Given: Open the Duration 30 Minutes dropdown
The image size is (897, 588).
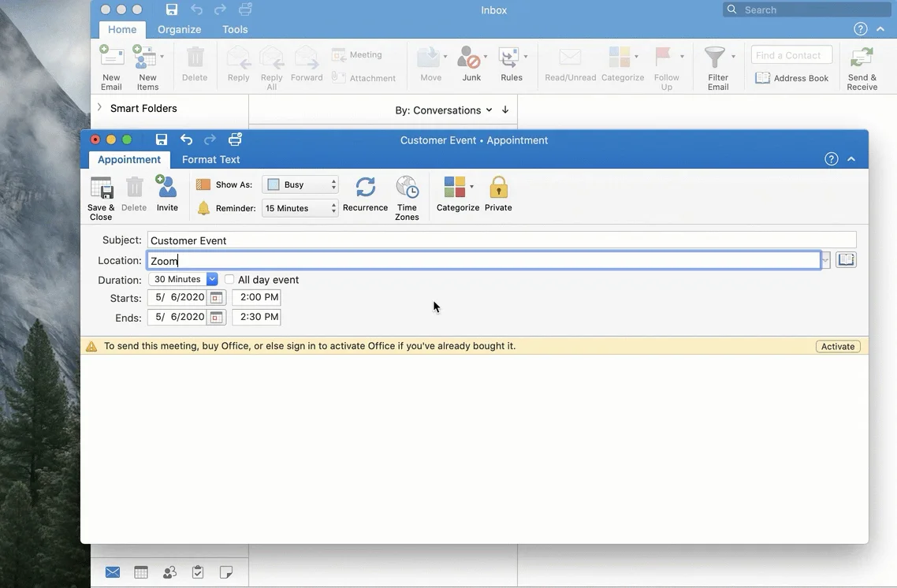Looking at the screenshot, I should point(212,279).
